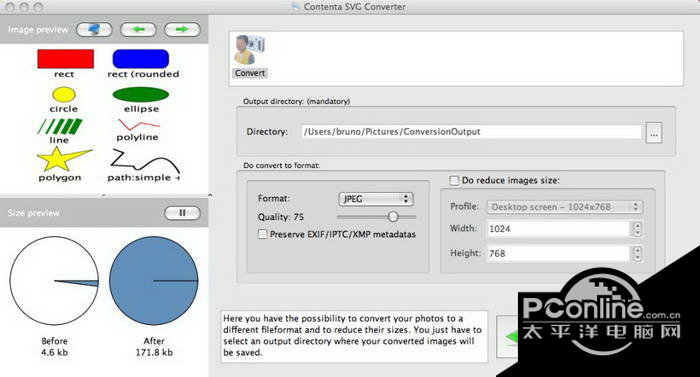Click the help description text box

pyautogui.click(x=354, y=336)
